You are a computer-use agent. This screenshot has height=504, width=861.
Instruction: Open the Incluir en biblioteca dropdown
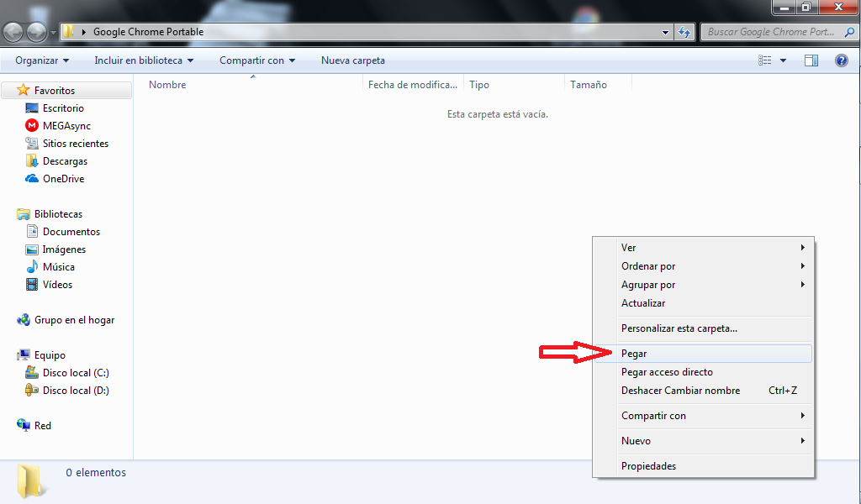pyautogui.click(x=144, y=60)
